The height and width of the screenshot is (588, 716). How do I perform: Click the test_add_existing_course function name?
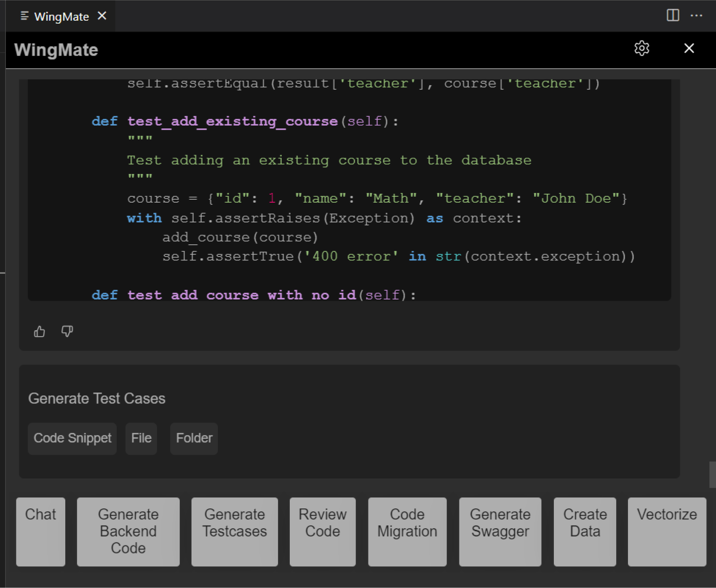(232, 121)
